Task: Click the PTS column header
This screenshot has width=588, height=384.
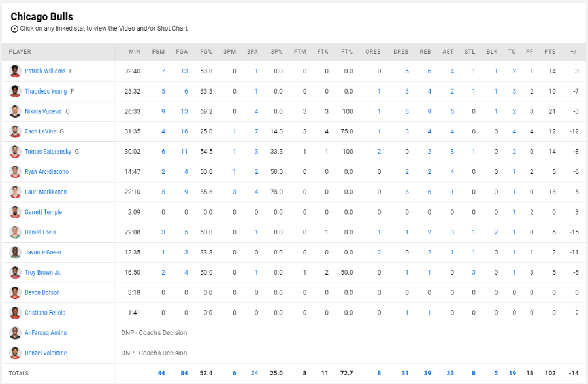Action: coord(550,52)
